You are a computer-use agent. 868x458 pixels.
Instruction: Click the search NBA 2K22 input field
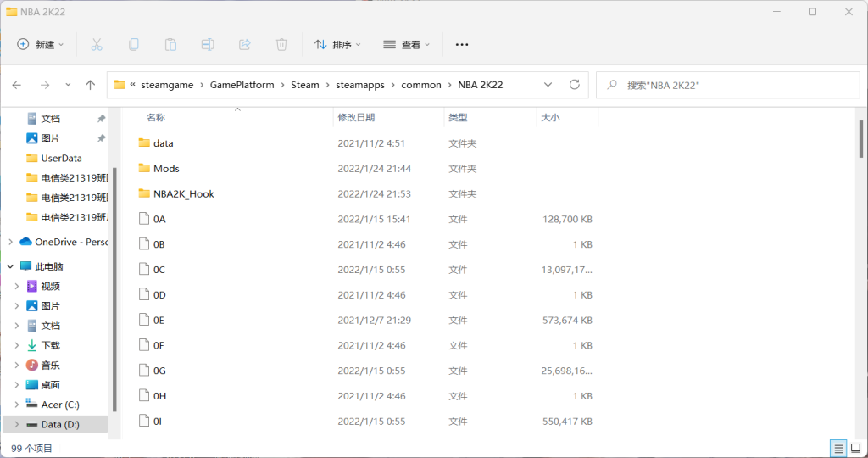point(728,85)
